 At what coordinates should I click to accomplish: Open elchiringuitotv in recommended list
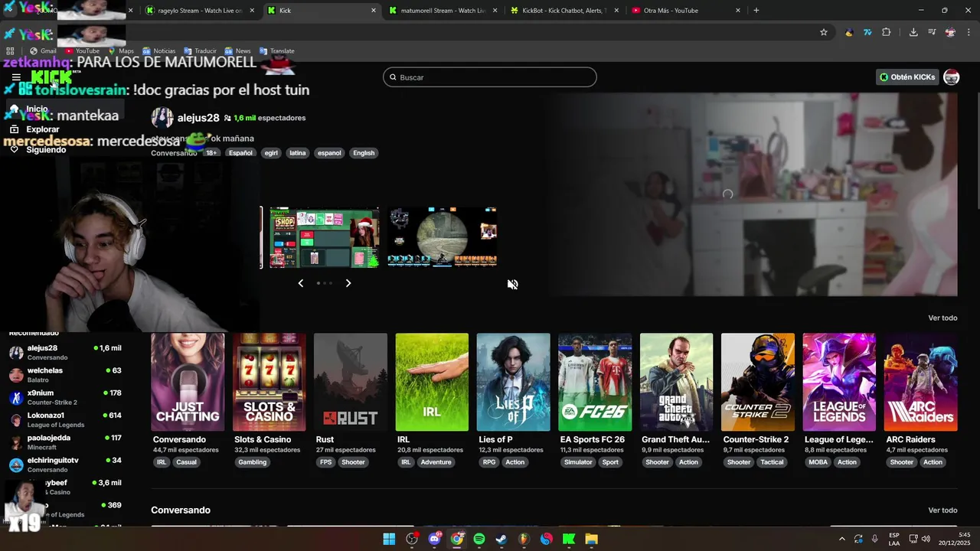click(x=65, y=465)
